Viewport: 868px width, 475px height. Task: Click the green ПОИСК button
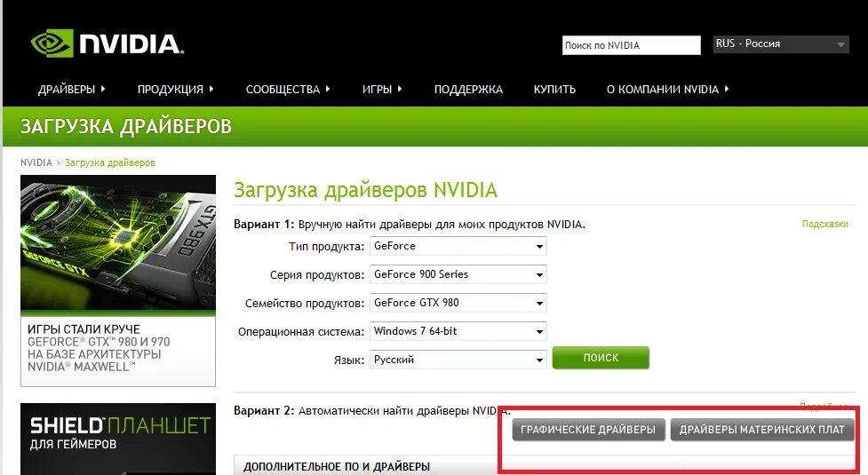coord(601,358)
